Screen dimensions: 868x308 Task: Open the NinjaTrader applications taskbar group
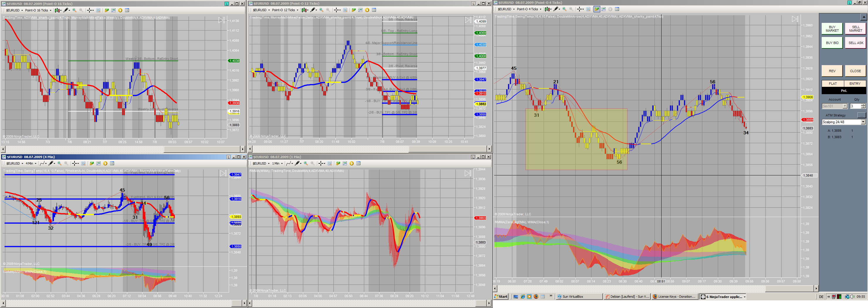723,297
